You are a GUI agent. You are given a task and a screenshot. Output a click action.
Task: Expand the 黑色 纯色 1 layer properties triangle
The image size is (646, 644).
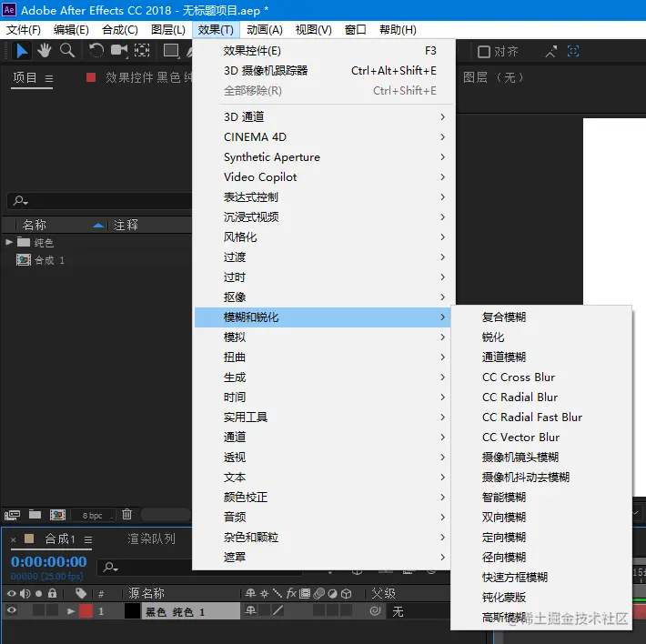[70, 611]
